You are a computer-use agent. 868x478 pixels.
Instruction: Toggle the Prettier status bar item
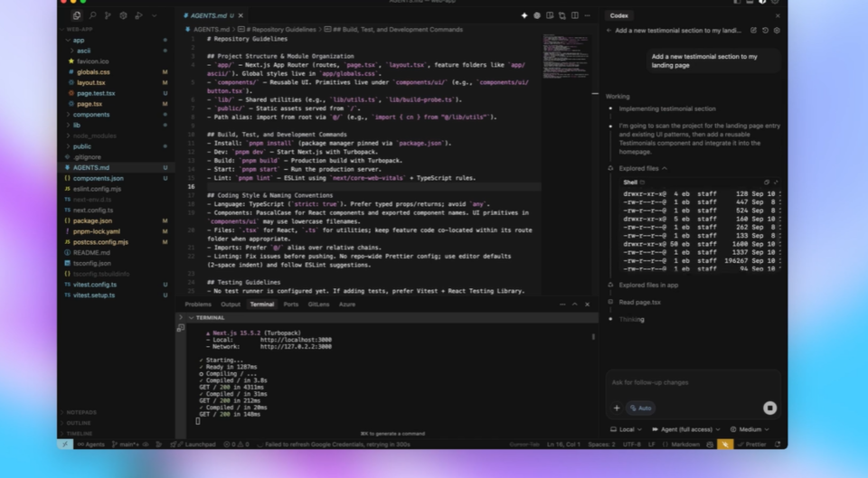pos(752,445)
